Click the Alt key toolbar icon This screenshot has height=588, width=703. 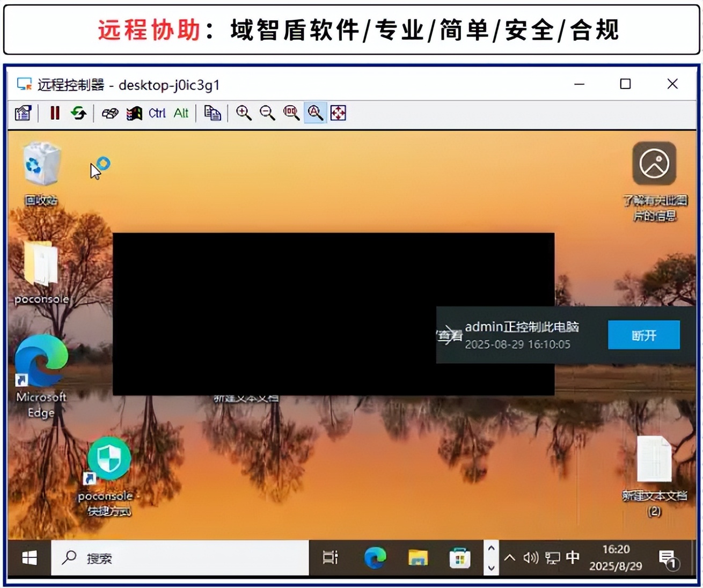pyautogui.click(x=181, y=113)
